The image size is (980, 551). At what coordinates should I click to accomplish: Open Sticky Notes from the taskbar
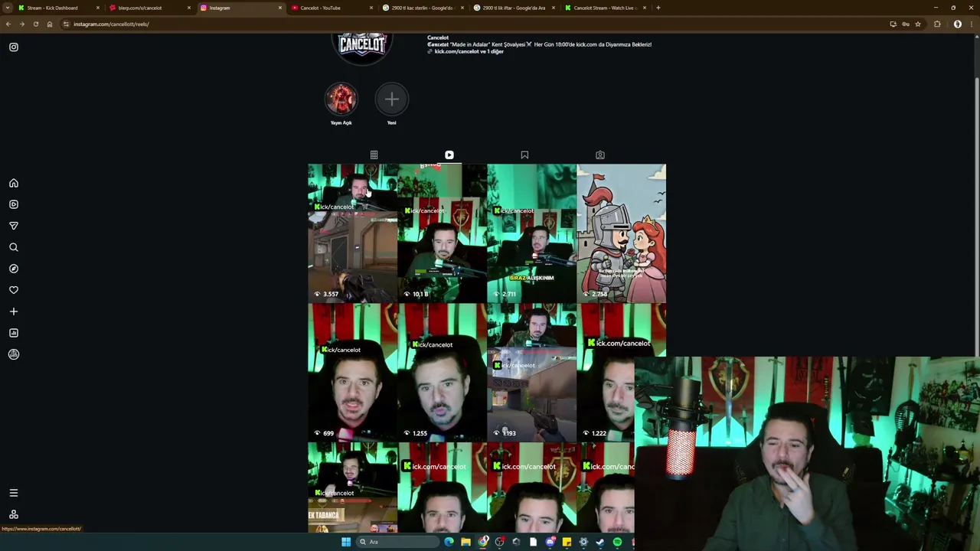click(x=567, y=542)
